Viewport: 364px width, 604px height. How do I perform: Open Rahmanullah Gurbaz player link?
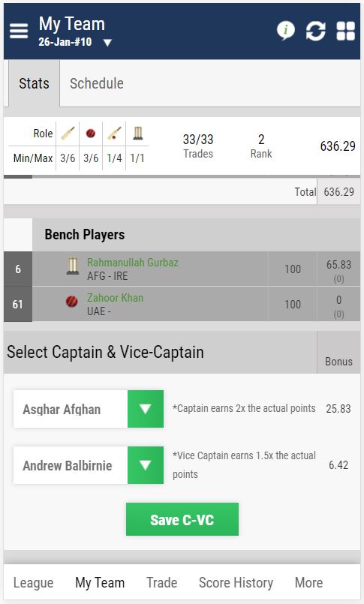point(133,263)
